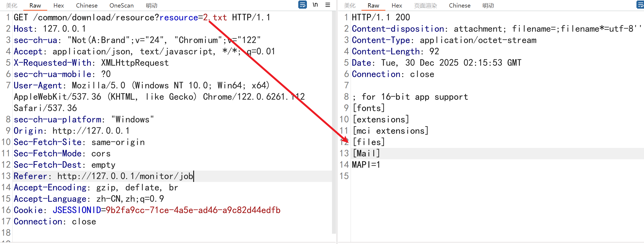Select the request Chinese tab
Screen dimensions: 644x244
pyautogui.click(x=87, y=6)
